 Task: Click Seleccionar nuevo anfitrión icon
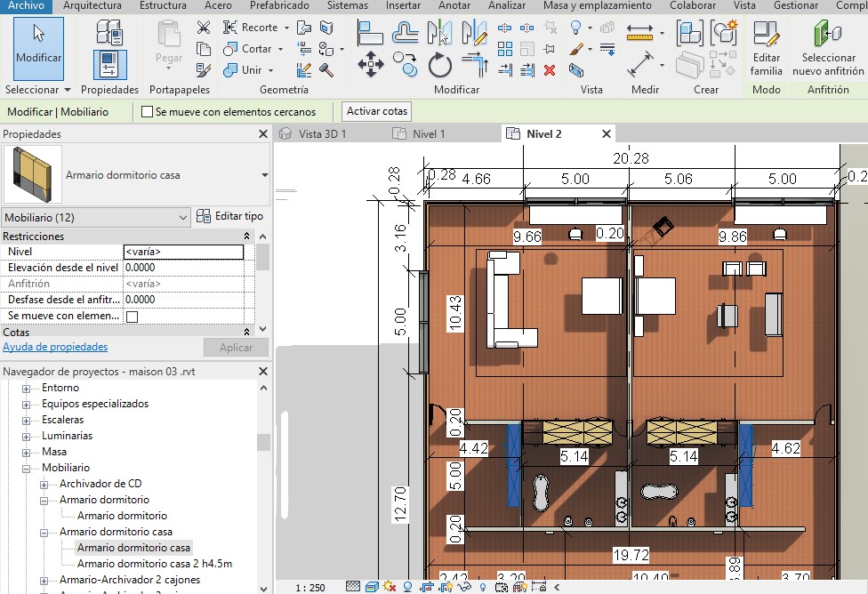point(827,49)
